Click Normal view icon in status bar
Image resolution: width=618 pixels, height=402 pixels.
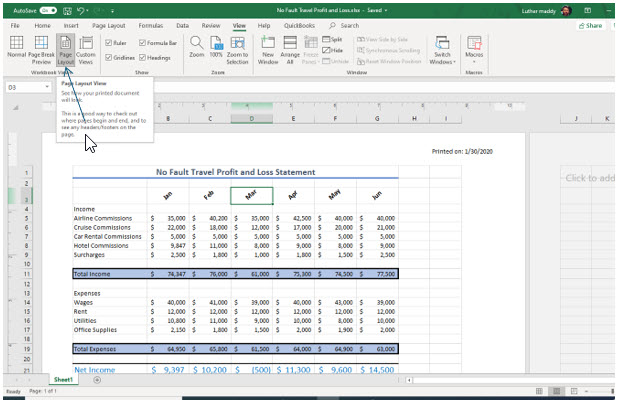(x=539, y=391)
